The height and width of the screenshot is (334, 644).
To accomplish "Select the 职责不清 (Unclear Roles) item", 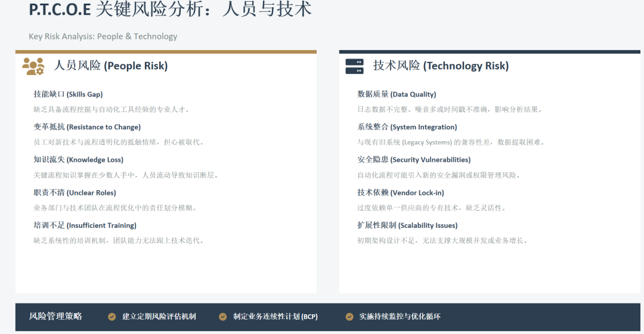I will click(75, 193).
